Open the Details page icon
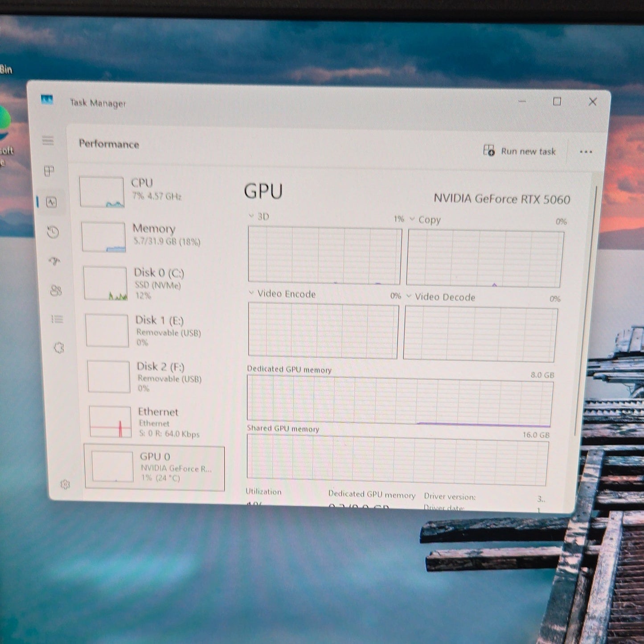 pyautogui.click(x=57, y=319)
